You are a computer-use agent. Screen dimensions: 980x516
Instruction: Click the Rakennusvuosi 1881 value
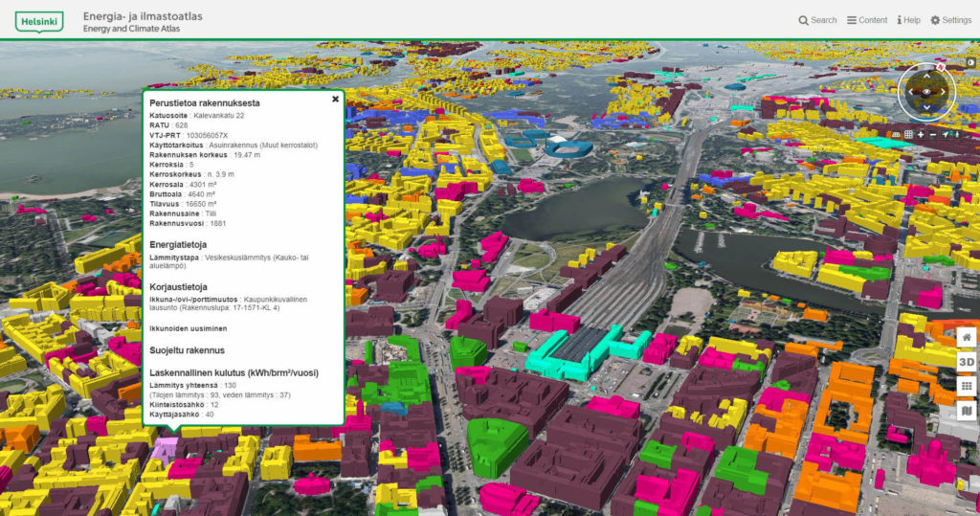coord(218,223)
